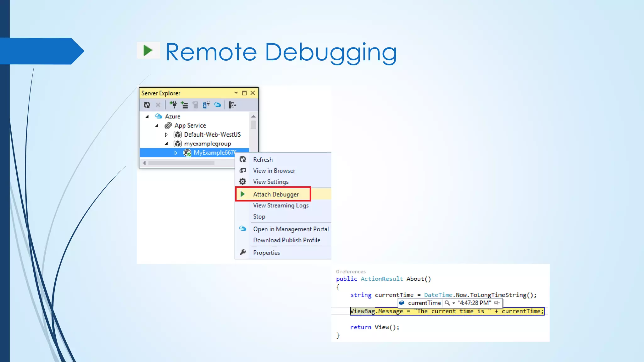Choose Open in Management Portal
Viewport: 644px width, 362px height.
click(x=283, y=229)
